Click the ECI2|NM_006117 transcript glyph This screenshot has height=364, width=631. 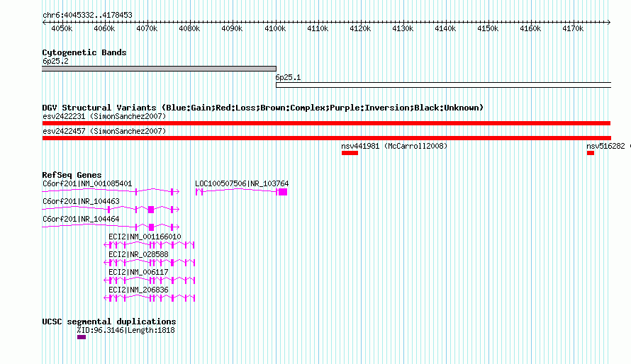[x=150, y=280]
